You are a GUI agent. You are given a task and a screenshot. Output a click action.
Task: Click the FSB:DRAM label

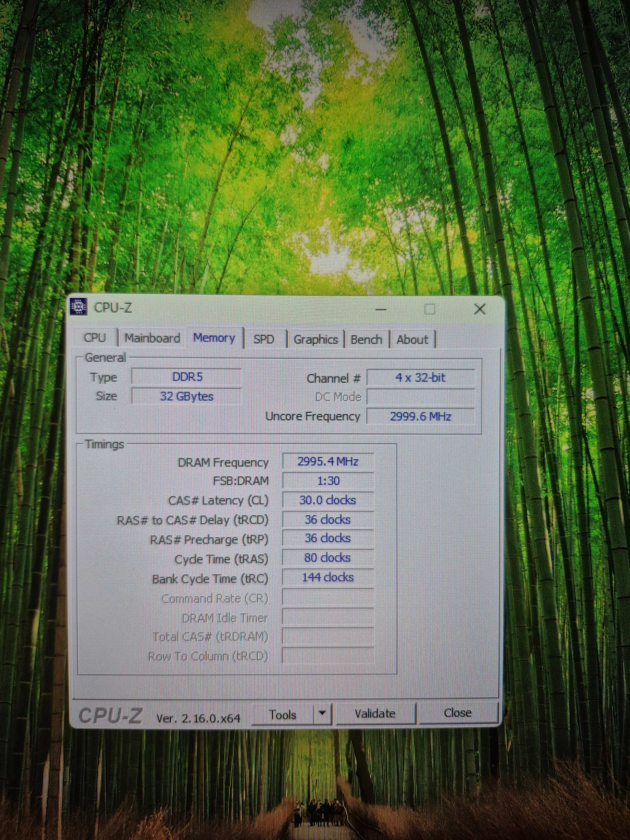click(241, 481)
